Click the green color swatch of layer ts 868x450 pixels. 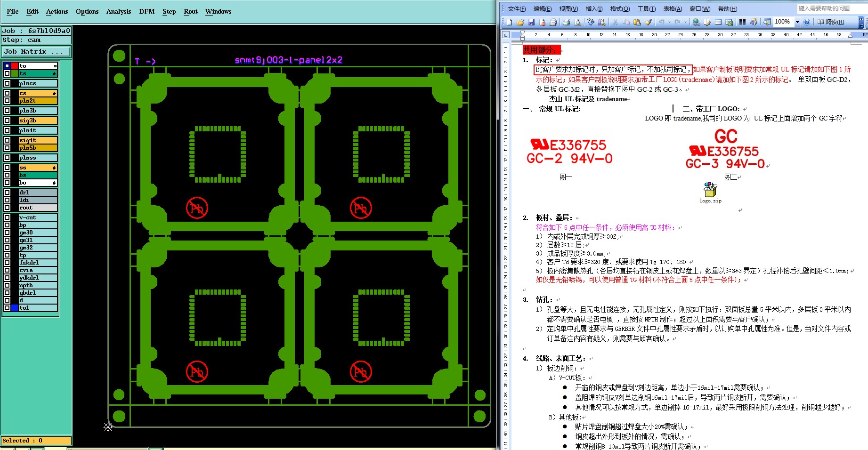point(14,73)
